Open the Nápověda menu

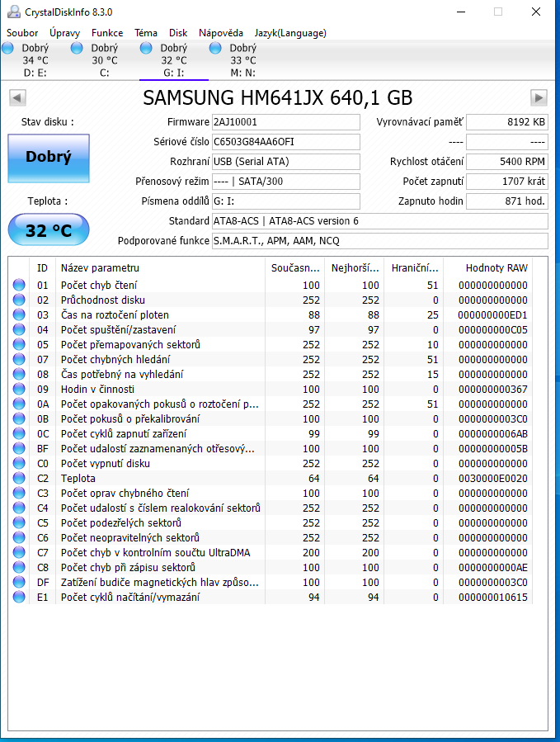tap(221, 33)
